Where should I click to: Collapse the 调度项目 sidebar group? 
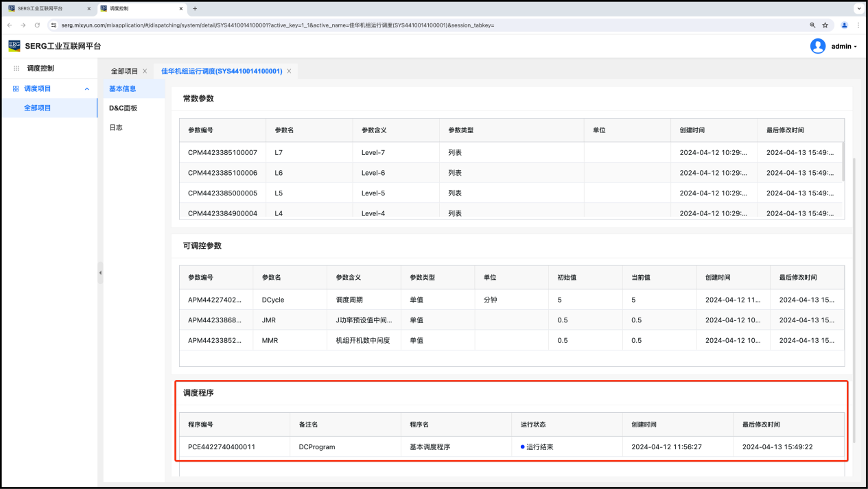pyautogui.click(x=86, y=88)
